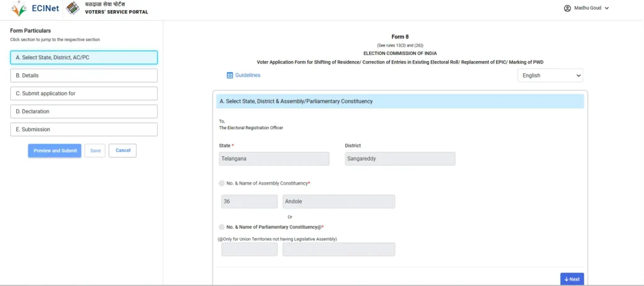
Task: Click the VOTERS' SERVICE PORTAL title text
Action: pyautogui.click(x=116, y=12)
